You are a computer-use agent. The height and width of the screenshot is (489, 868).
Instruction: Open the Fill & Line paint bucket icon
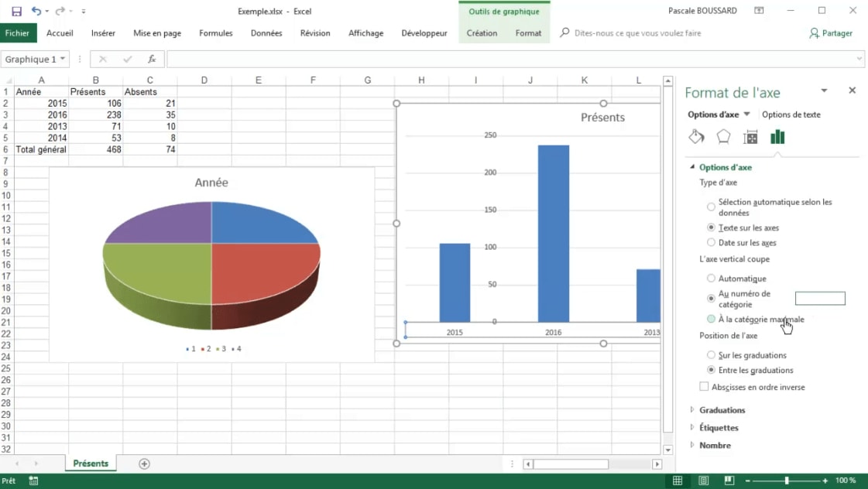coord(696,137)
